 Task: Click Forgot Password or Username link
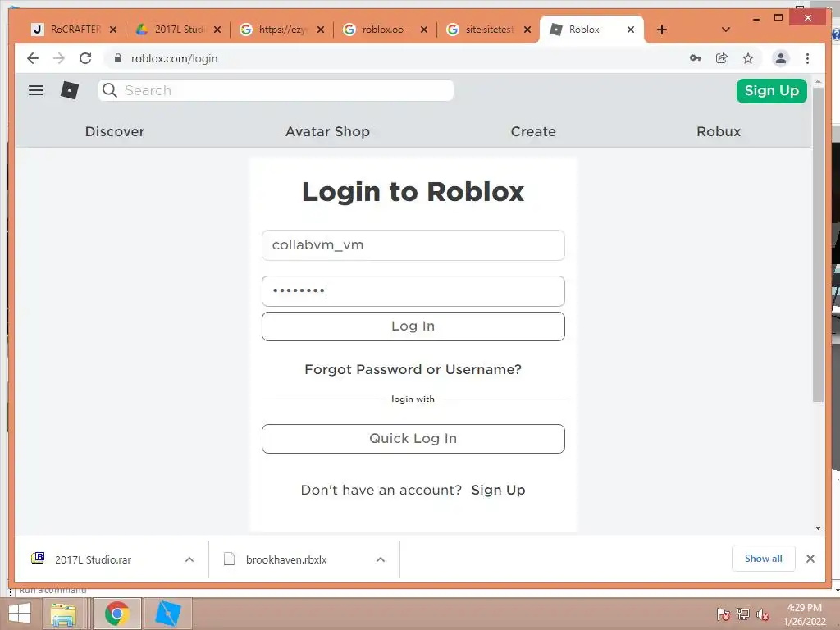tap(413, 369)
